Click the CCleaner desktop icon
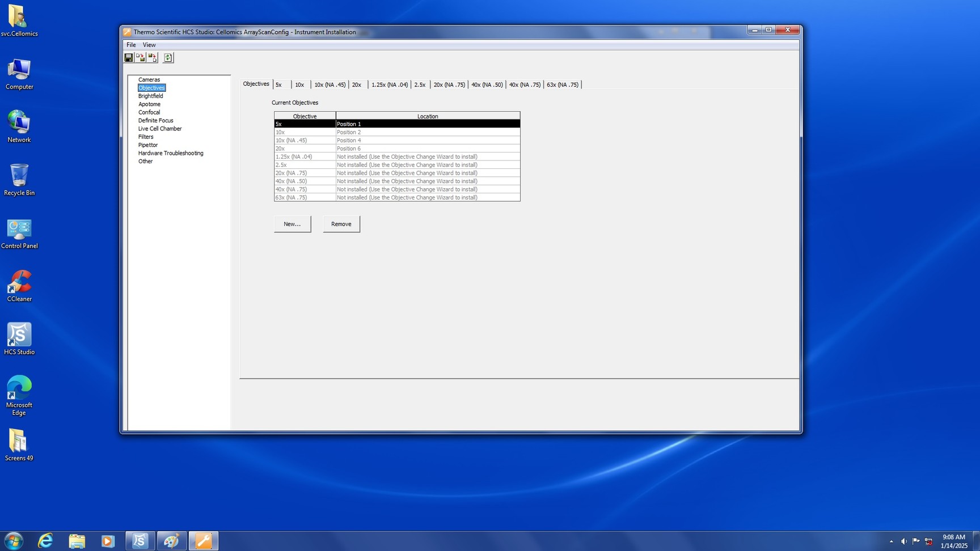Screen dimensions: 980x551 pyautogui.click(x=19, y=286)
